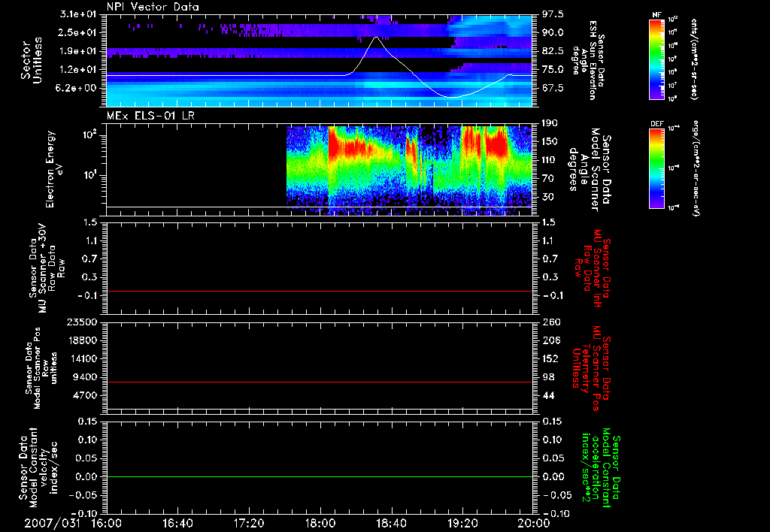Select the 20:00 time axis label
This screenshot has height=532, width=770.
point(532,523)
